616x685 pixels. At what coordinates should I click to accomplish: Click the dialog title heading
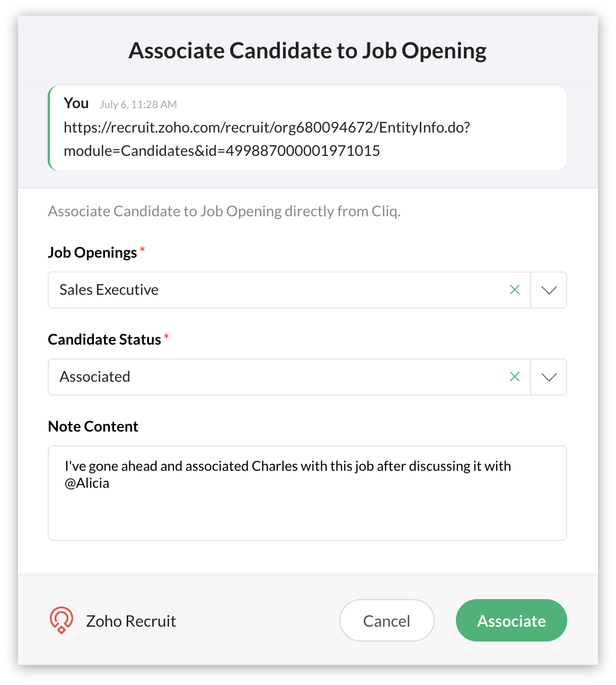tap(307, 51)
